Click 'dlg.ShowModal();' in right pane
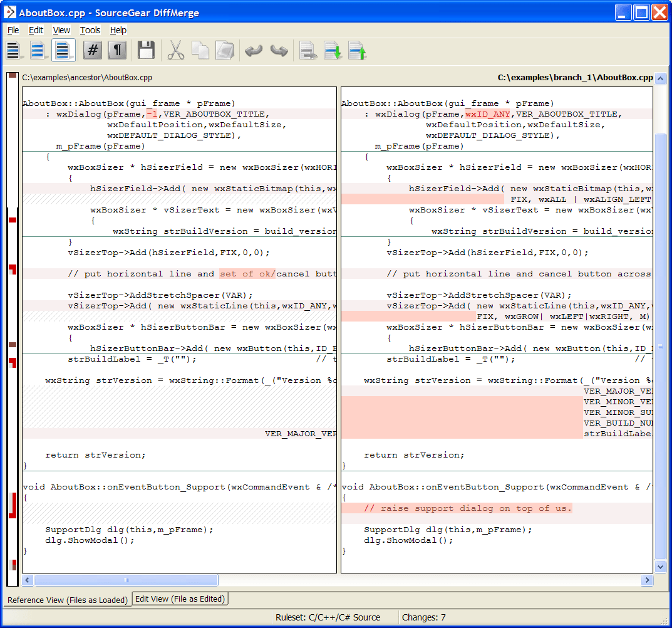672x628 pixels. point(408,540)
